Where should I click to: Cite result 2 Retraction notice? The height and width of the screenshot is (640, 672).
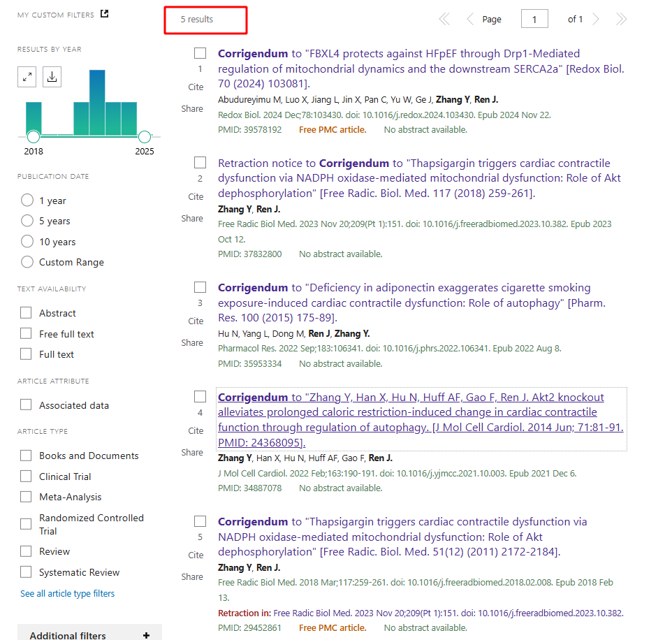(196, 197)
